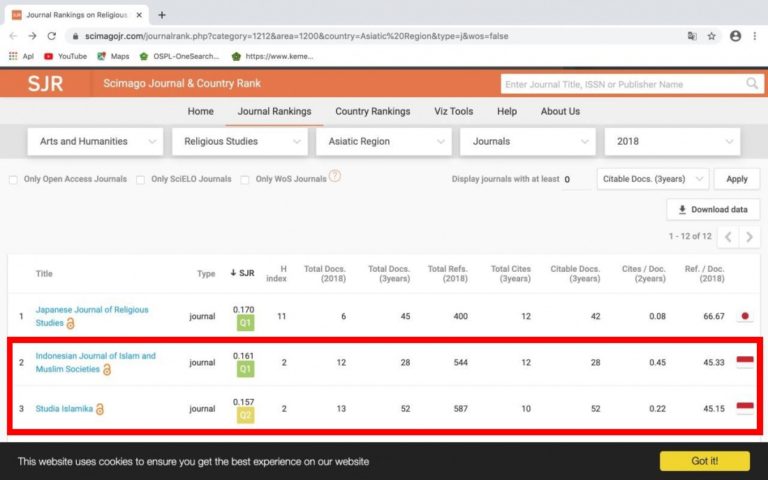
Task: Click the Download data button
Action: pyautogui.click(x=713, y=210)
